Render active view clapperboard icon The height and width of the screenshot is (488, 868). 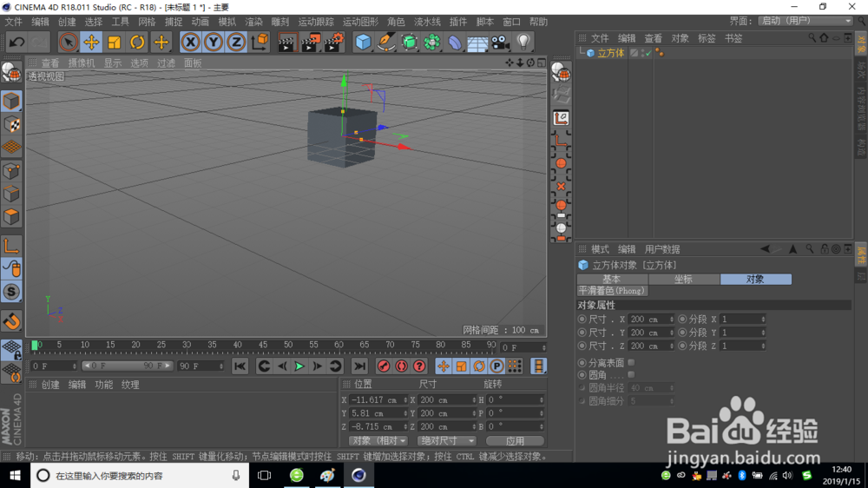(287, 42)
